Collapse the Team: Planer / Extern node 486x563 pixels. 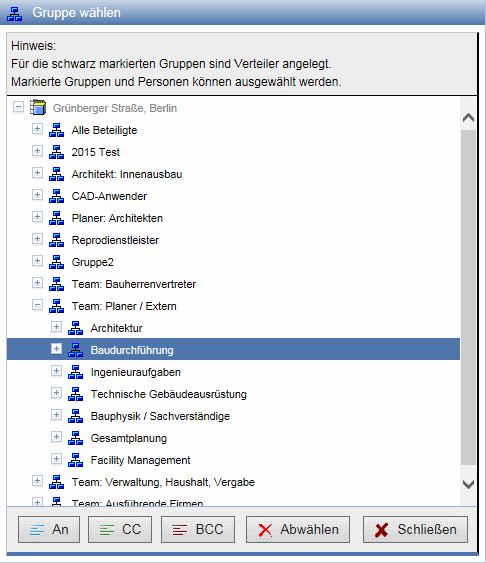(37, 305)
